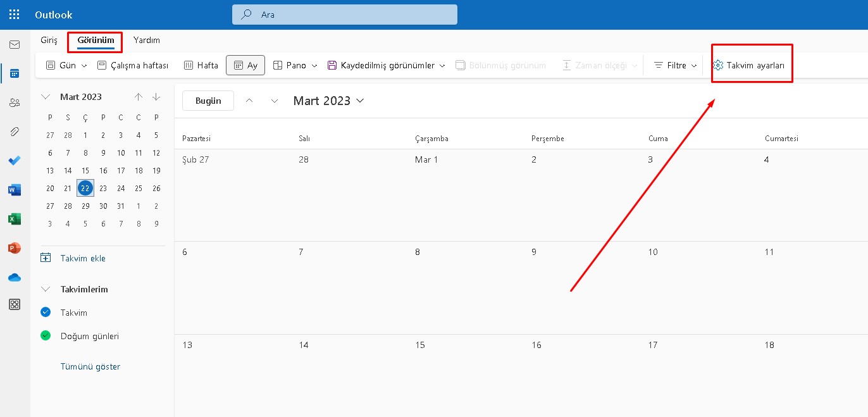The height and width of the screenshot is (417, 868).
Task: Open the Mail app from the sidebar
Action: [14, 44]
